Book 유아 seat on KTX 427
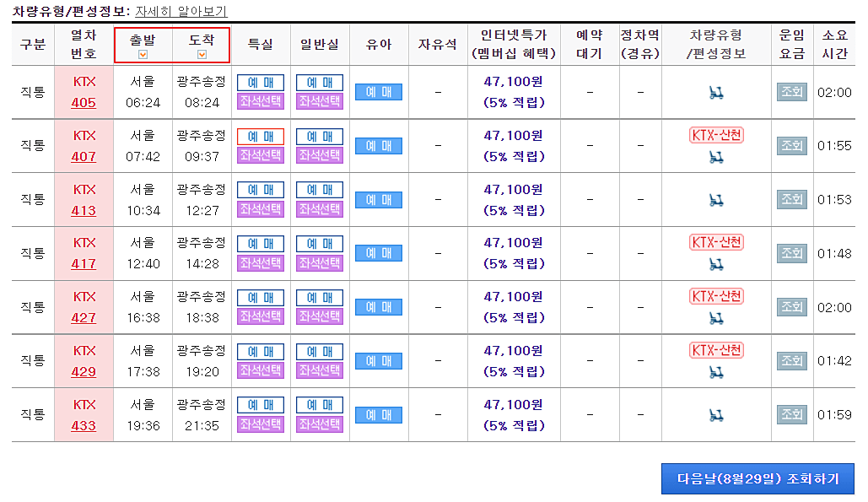Viewport: 868px width, 502px height. click(379, 307)
